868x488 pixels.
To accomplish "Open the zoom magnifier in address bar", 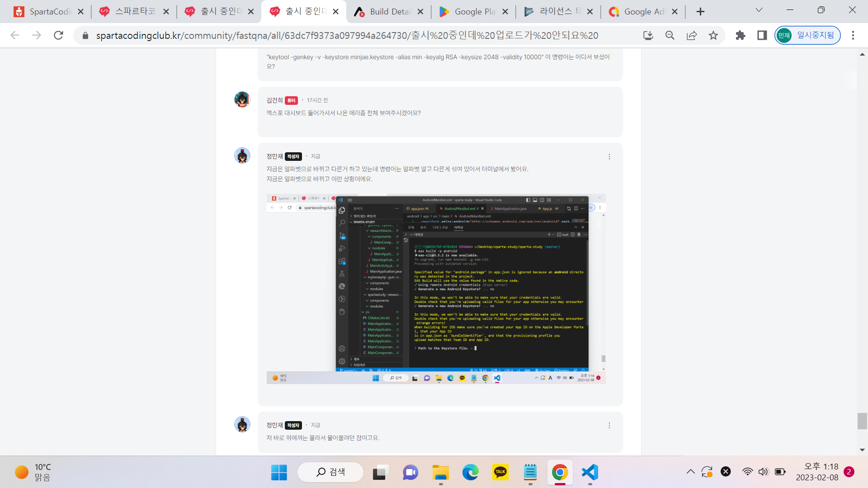I will click(670, 35).
